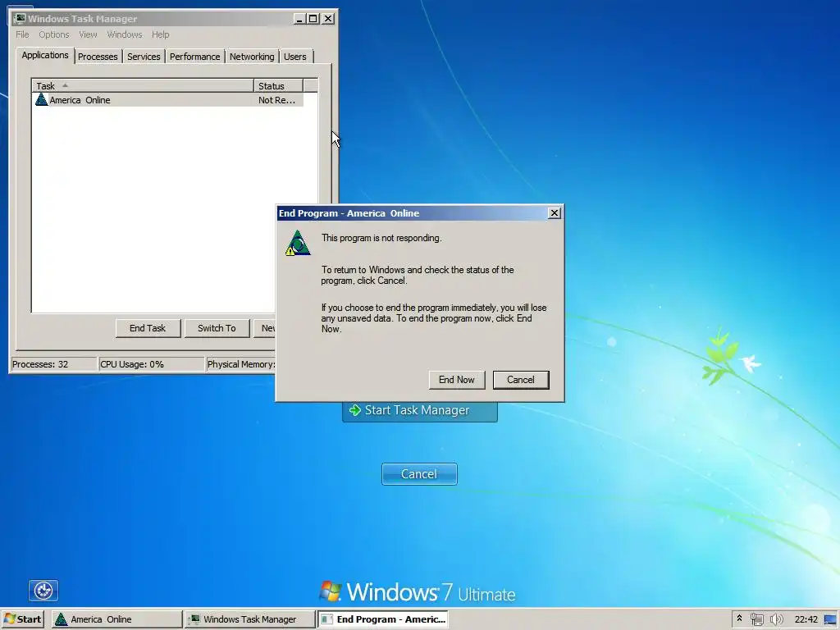Switch to America Online on the taskbar

point(116,619)
